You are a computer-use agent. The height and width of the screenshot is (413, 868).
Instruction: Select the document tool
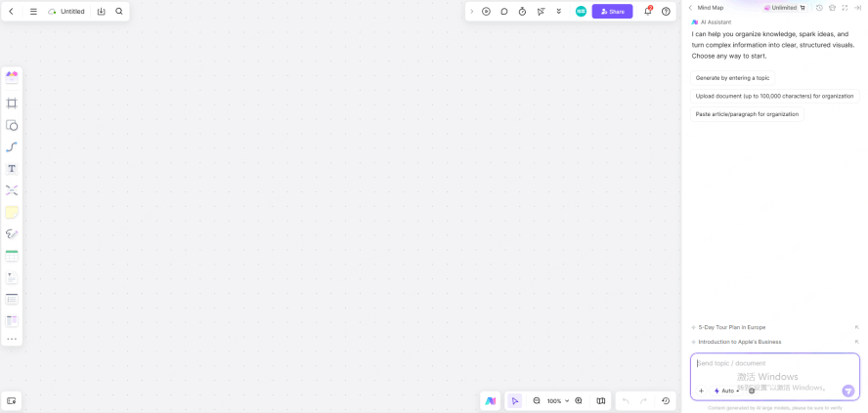pos(12,277)
